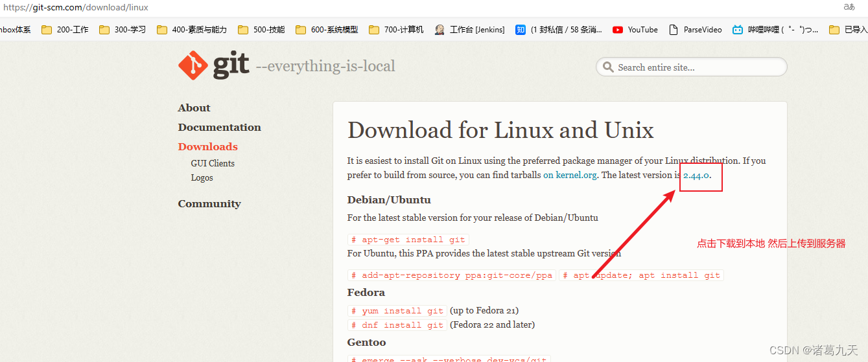Click the apt-get install git command
The height and width of the screenshot is (362, 868).
pos(408,240)
